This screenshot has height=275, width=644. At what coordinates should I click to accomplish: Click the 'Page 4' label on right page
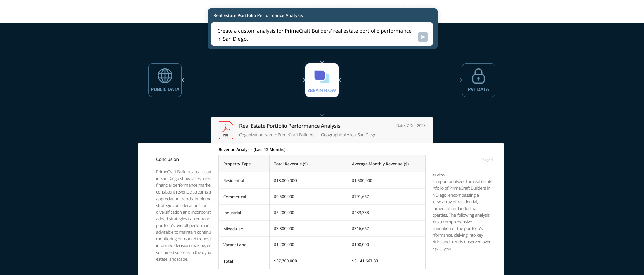[x=487, y=160]
